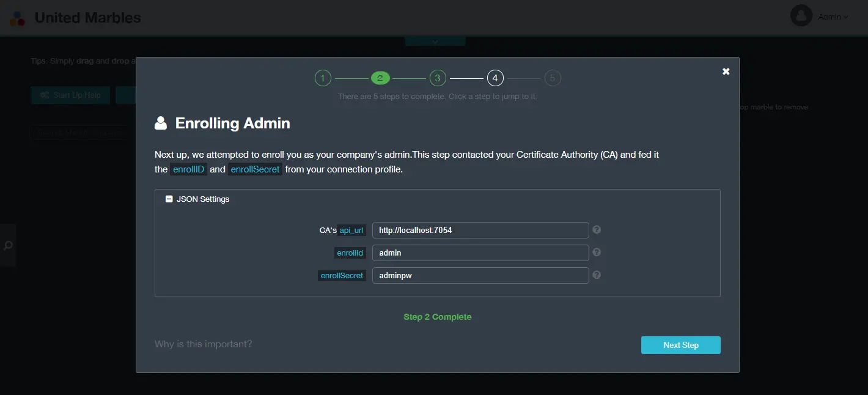Jump to step 1 circle
868x395 pixels.
tap(323, 78)
